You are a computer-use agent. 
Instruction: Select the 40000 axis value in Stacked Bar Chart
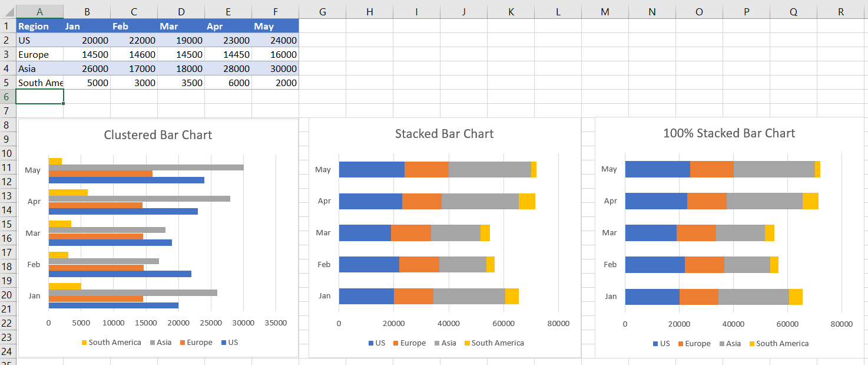[448, 323]
